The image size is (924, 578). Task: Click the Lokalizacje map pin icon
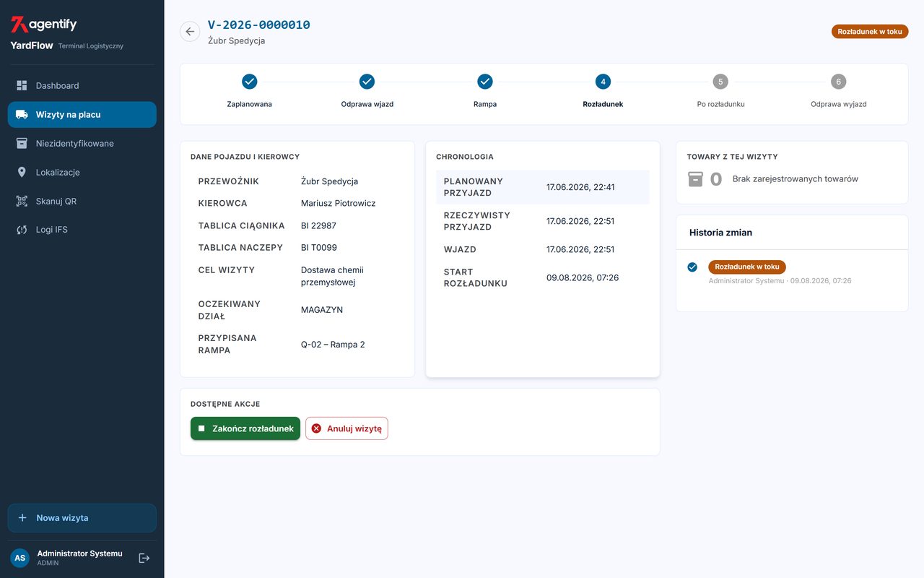(x=22, y=172)
